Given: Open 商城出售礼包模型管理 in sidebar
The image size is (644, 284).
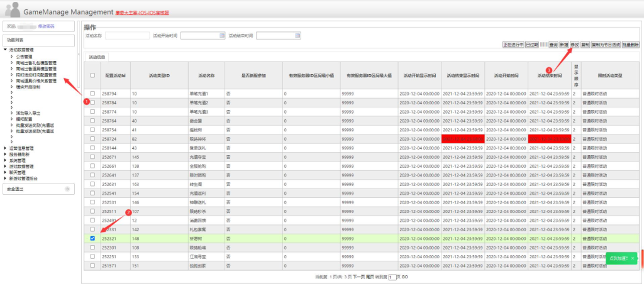Looking at the screenshot, I should click(36, 63).
